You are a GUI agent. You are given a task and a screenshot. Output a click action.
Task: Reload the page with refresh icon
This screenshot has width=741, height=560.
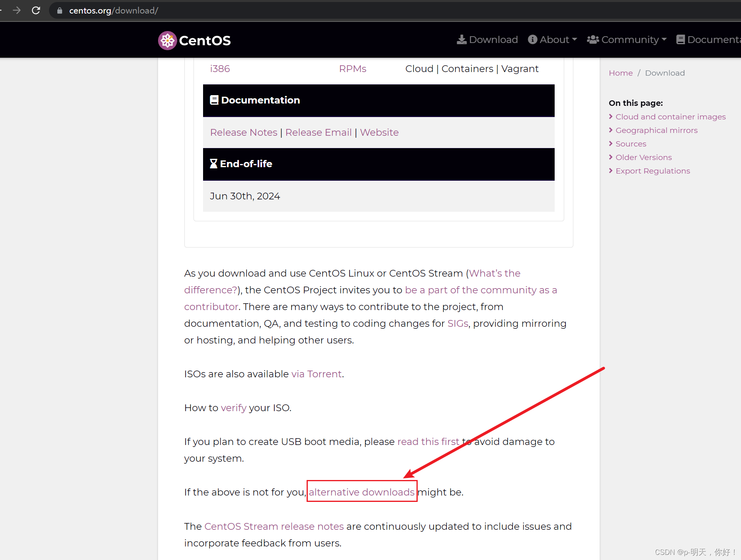pos(36,10)
